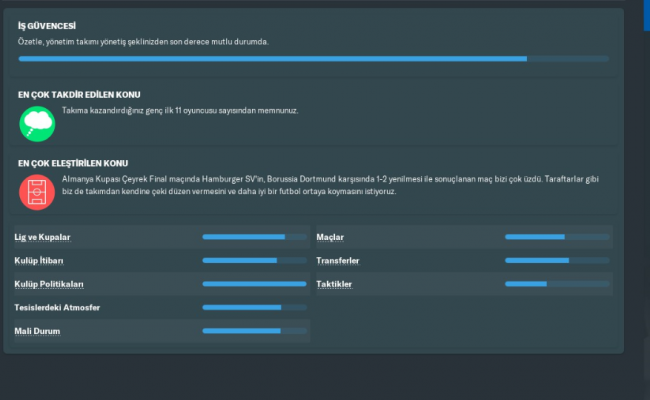Open the Maçlar section
This screenshot has height=400, width=650.
click(x=330, y=237)
